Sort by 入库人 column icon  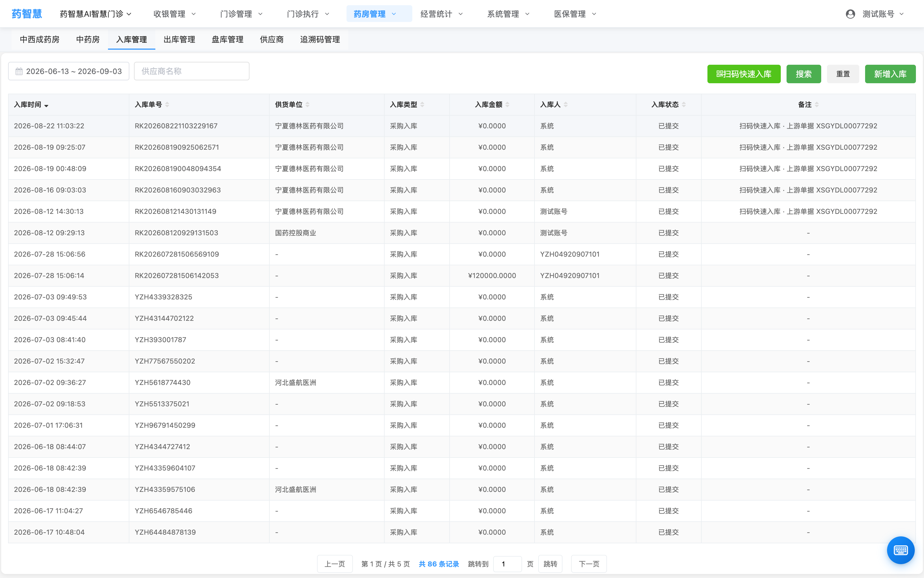[x=566, y=105]
